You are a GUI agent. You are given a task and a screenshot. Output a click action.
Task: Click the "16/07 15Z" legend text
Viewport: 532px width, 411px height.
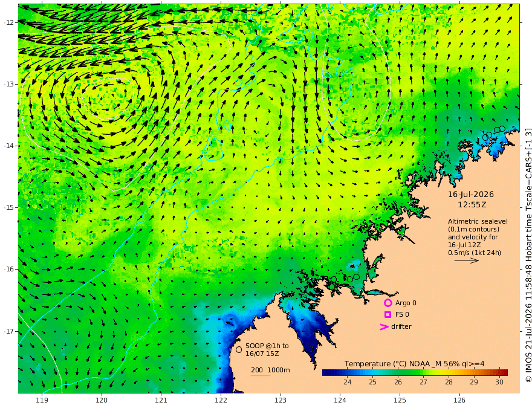tap(262, 354)
